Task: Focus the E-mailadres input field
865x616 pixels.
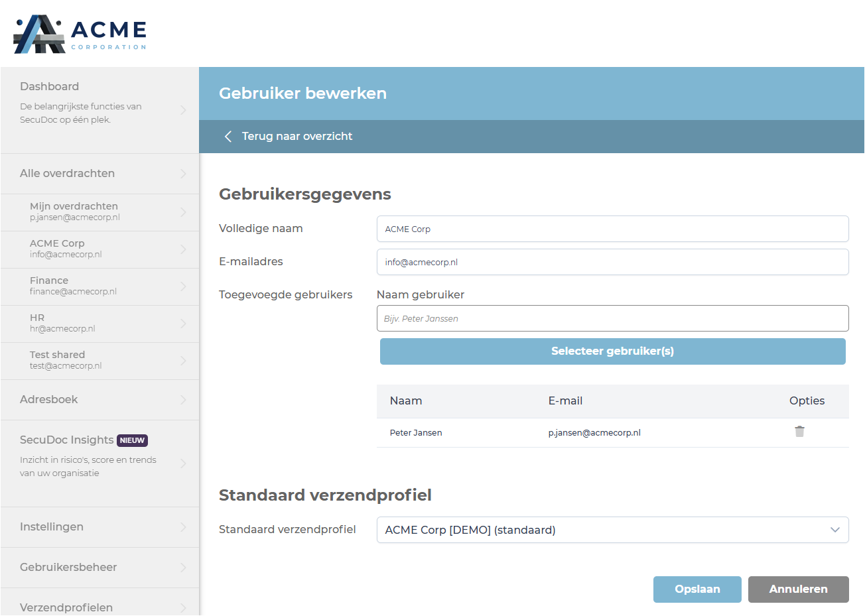Action: [612, 262]
